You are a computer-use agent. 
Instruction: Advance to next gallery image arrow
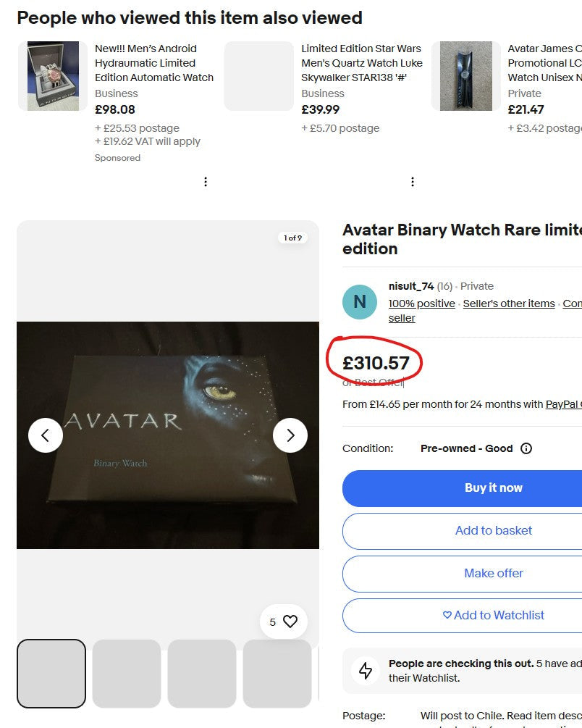(290, 435)
